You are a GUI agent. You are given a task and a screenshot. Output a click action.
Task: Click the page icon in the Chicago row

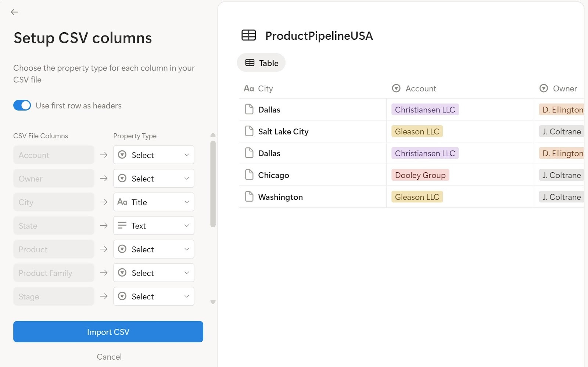click(249, 175)
